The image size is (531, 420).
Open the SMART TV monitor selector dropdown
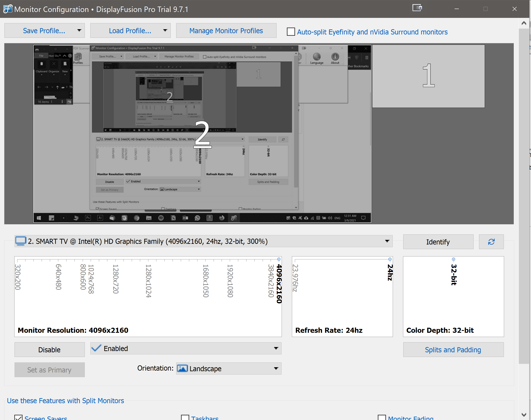tap(387, 241)
